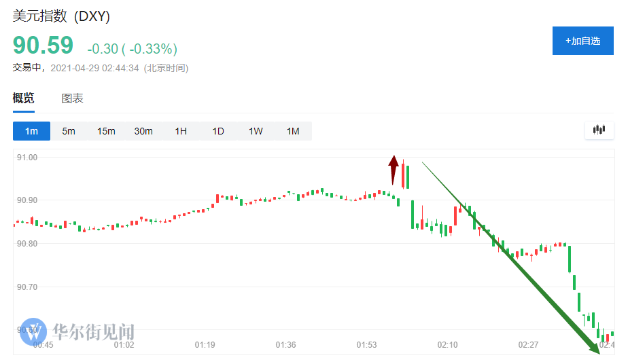Click the 91.00 price axis label
This screenshot has height=364, width=628.
(x=28, y=157)
